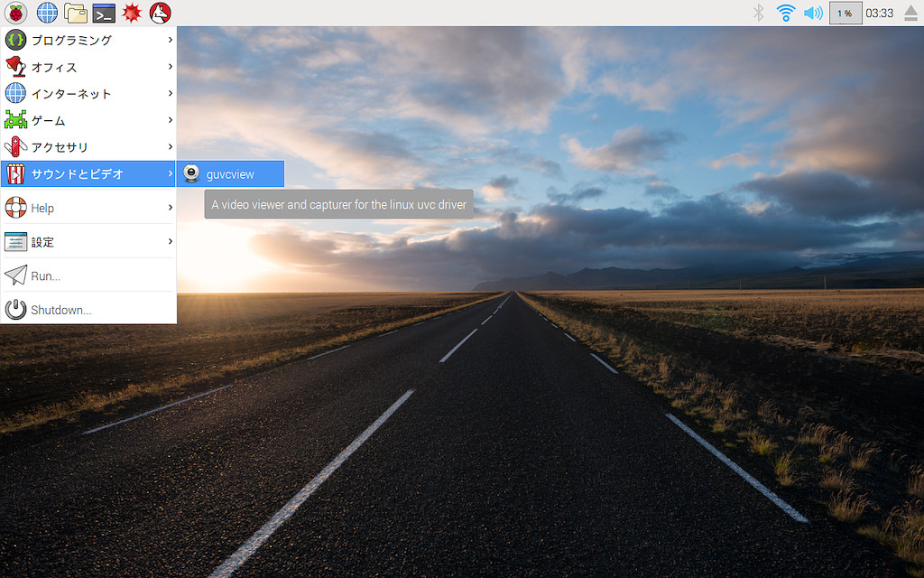Open the プログラミング menu category
Screen dimensions: 924x578
click(88, 40)
